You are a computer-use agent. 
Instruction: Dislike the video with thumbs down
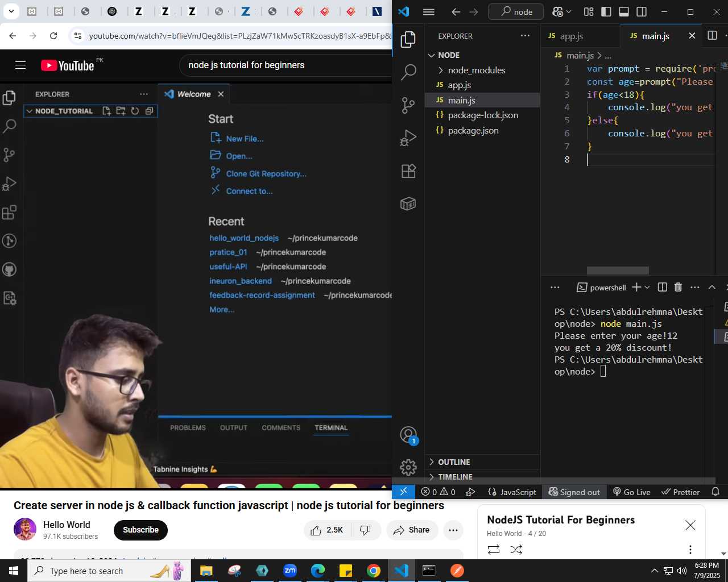coord(365,530)
